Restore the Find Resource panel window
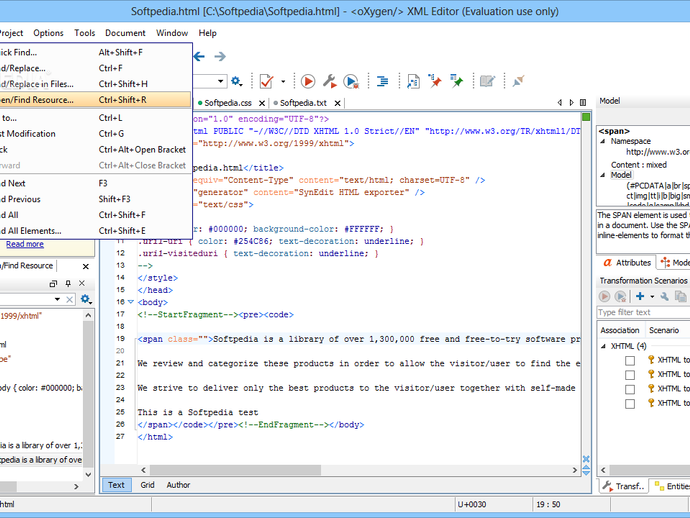Screen dimensions: 690x518 coord(53,283)
